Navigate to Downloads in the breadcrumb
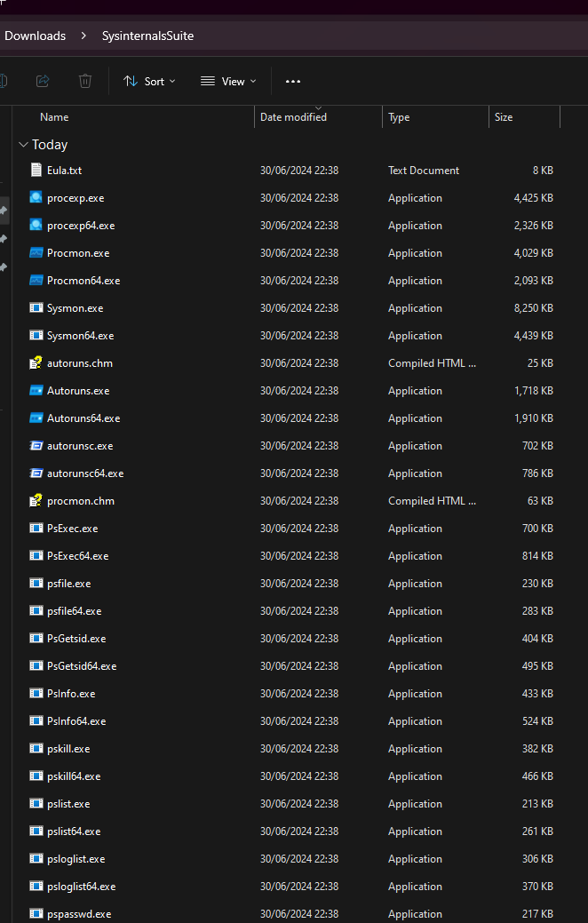588x923 pixels. pos(35,36)
